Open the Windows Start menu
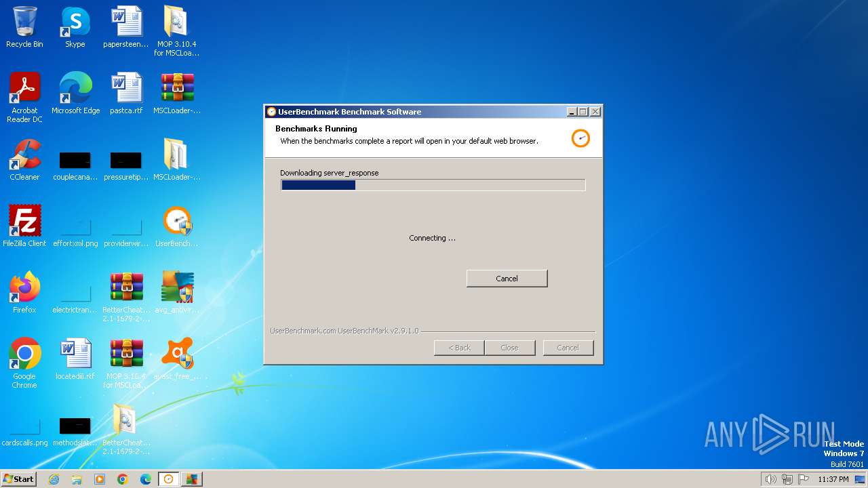Screen dimensions: 868x488 point(18,479)
